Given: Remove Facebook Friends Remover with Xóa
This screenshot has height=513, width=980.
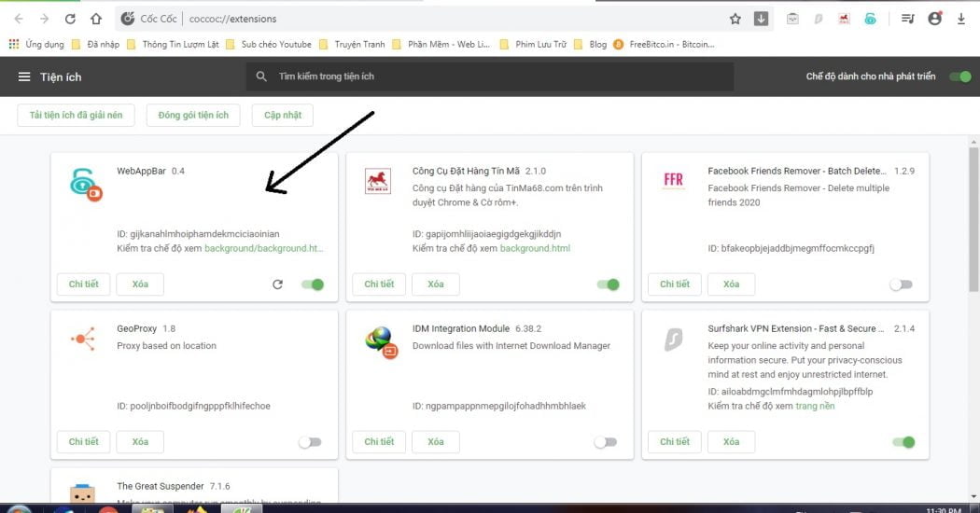Looking at the screenshot, I should click(731, 284).
